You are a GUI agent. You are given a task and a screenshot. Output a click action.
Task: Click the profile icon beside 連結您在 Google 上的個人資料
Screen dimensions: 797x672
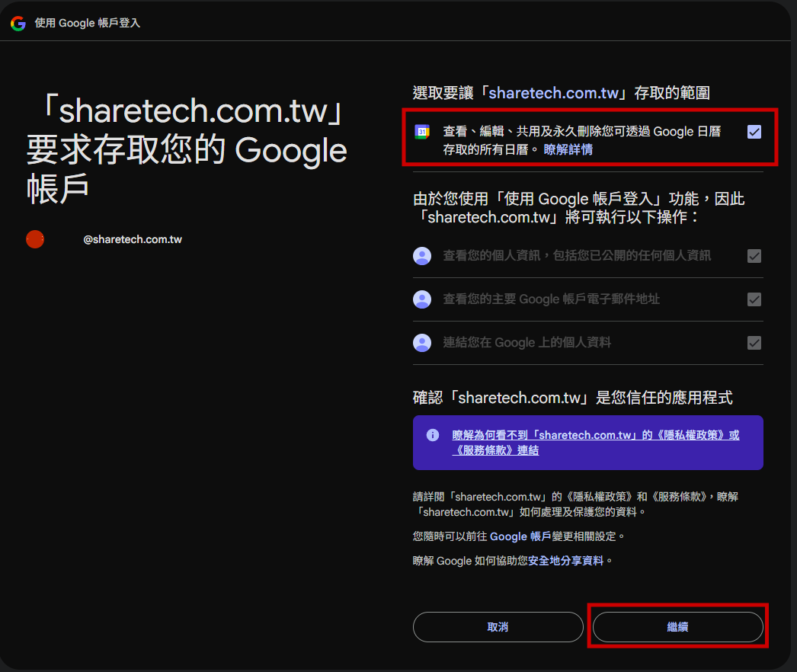(422, 343)
